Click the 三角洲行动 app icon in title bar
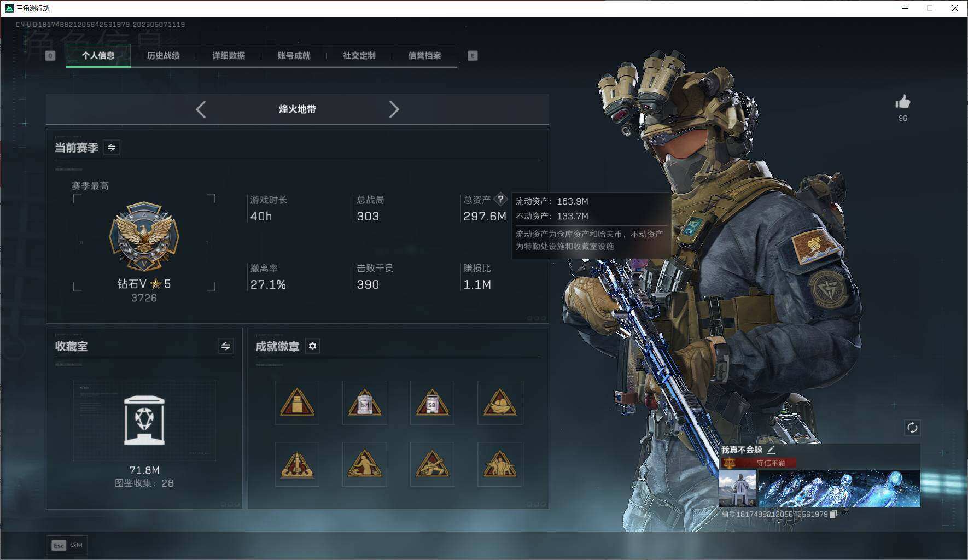Screen dimensions: 968x560 [x=9, y=8]
